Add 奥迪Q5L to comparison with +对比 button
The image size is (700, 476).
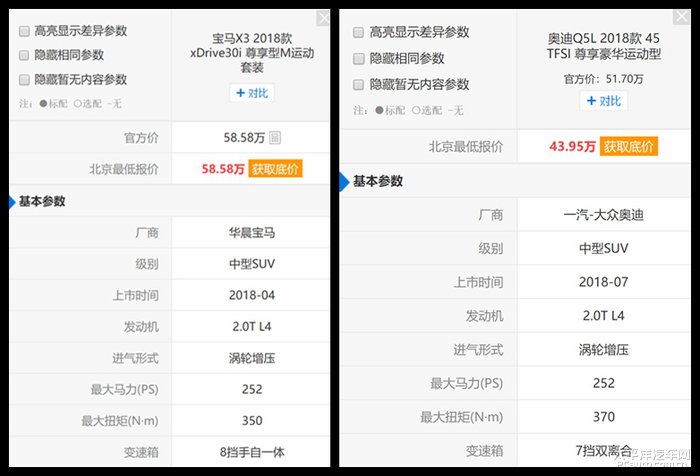(604, 101)
